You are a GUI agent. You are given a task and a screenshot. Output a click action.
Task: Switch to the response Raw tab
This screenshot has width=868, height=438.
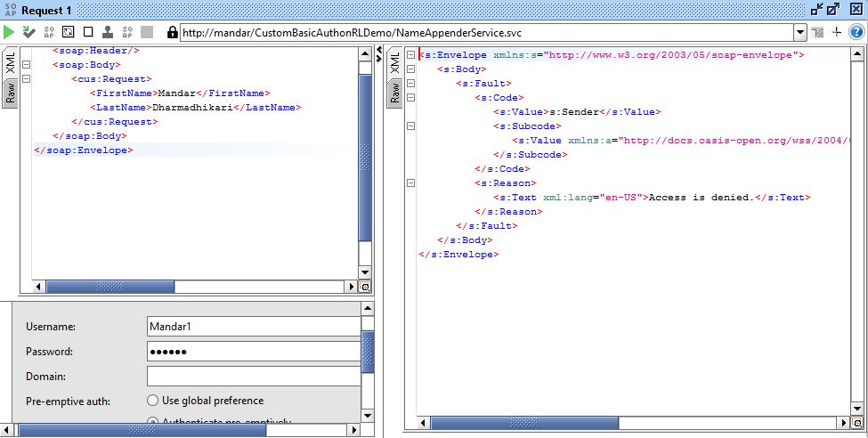[394, 93]
